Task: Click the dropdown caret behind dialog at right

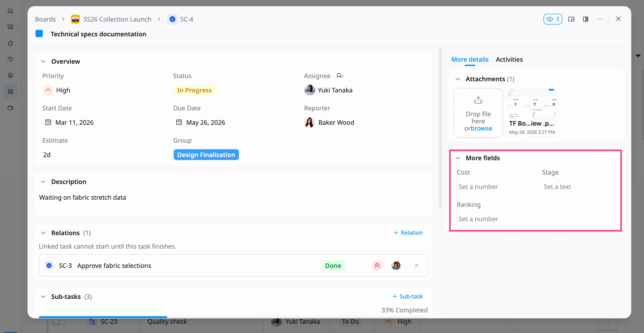Action: [638, 56]
